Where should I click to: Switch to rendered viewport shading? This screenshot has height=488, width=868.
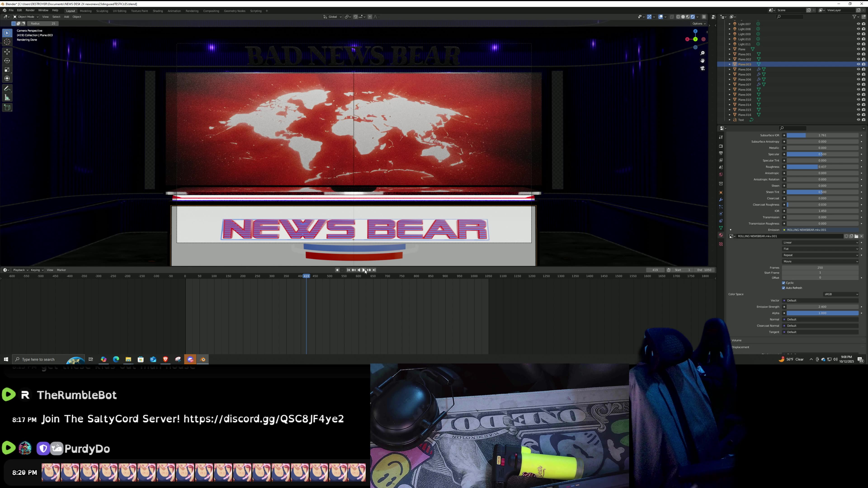click(x=693, y=17)
